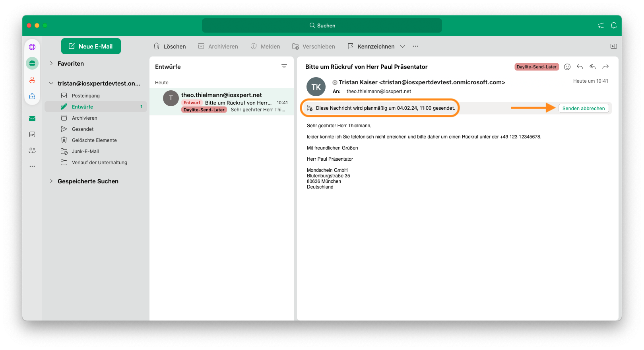Screen dimensions: 644x350
Task: Select the blue briefcase account icon
Action: 32,96
